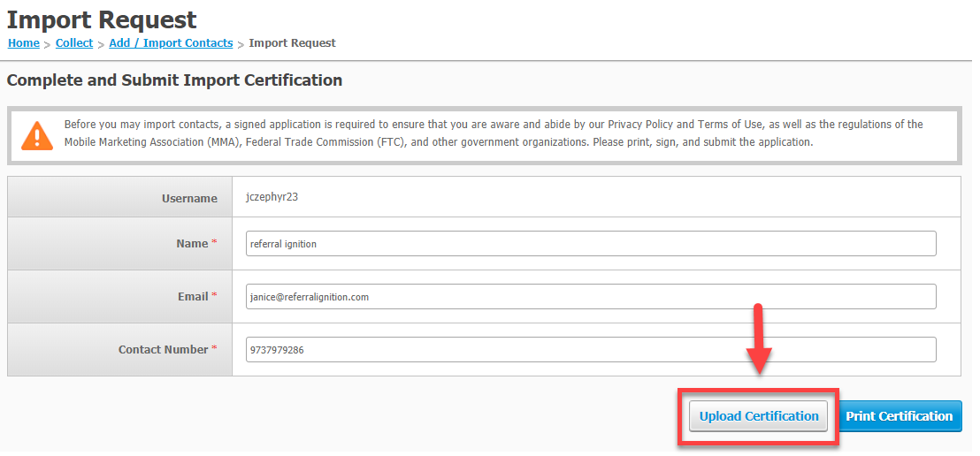The image size is (980, 456).
Task: Click the Name input field
Action: (591, 244)
